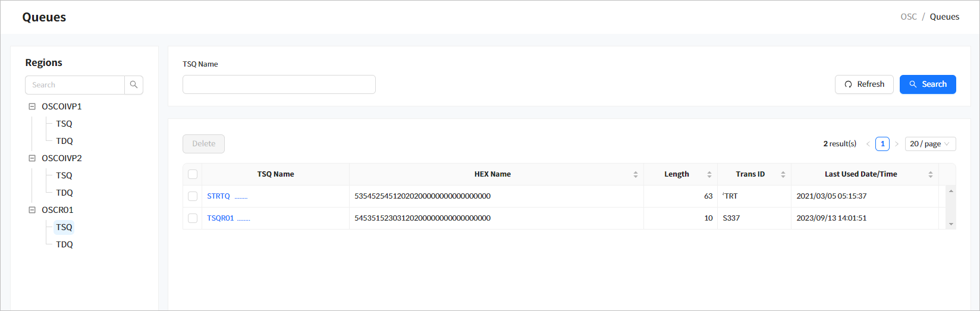
Task: Click the Regions search magnifier icon
Action: coord(134,85)
